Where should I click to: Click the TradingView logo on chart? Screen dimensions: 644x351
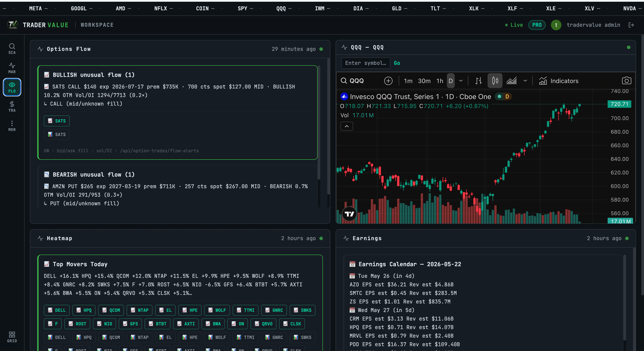click(349, 214)
